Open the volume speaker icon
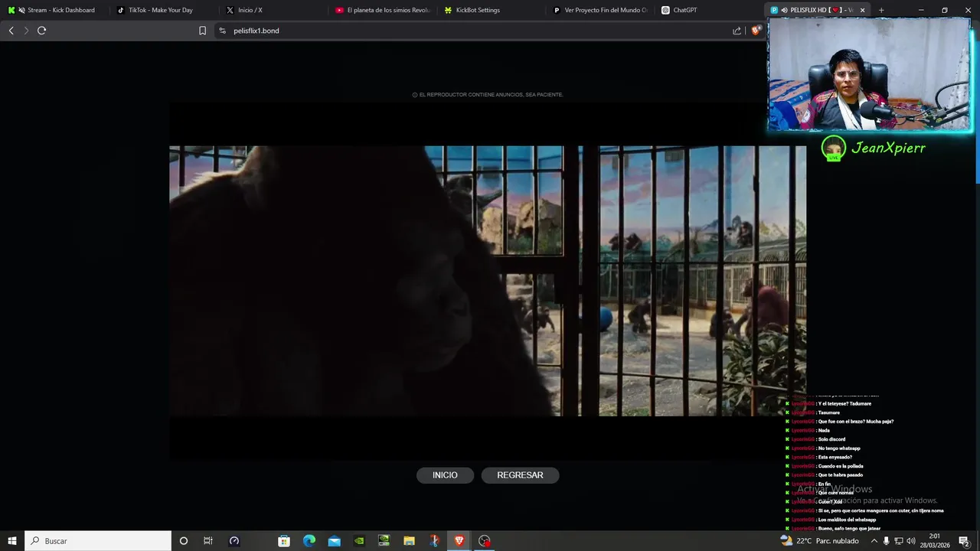980x551 pixels. 911,541
